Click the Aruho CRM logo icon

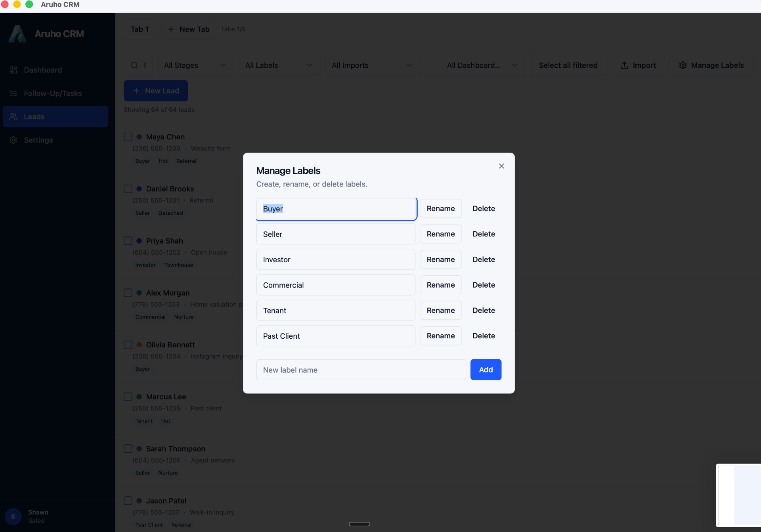pyautogui.click(x=17, y=34)
